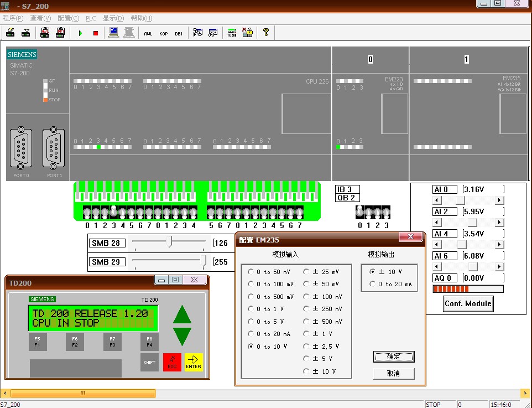Select the ± 10 V analog input range
Viewport: 532px width, 408px height.
tap(306, 371)
